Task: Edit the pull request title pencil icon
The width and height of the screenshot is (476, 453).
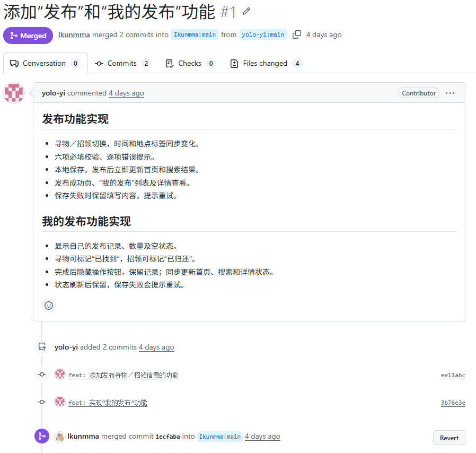Action: (246, 12)
